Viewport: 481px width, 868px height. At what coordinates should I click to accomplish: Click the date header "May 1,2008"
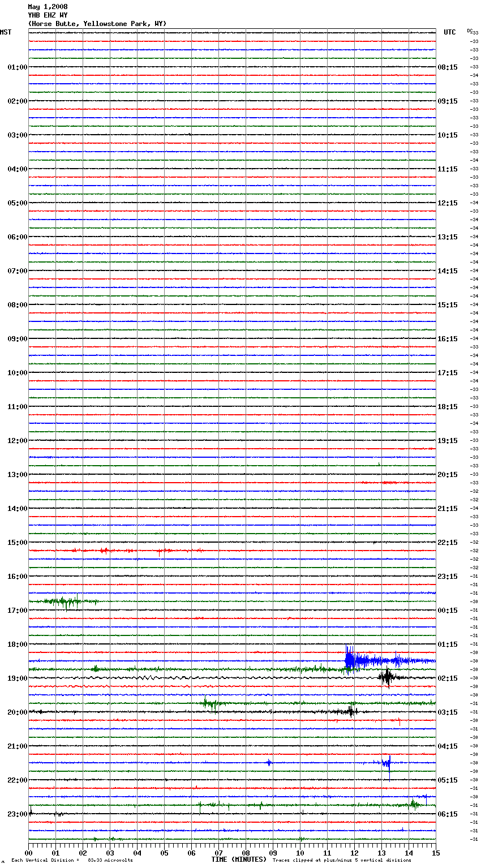[x=48, y=7]
